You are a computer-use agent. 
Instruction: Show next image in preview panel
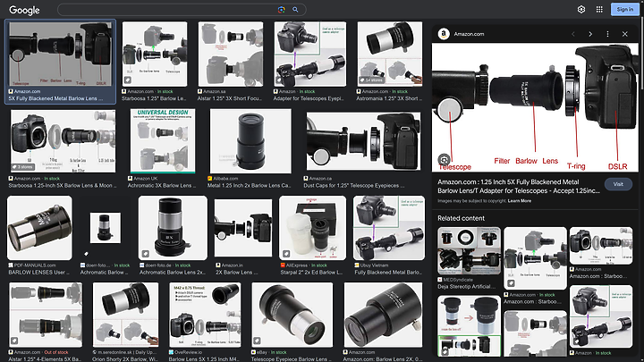pyautogui.click(x=590, y=34)
